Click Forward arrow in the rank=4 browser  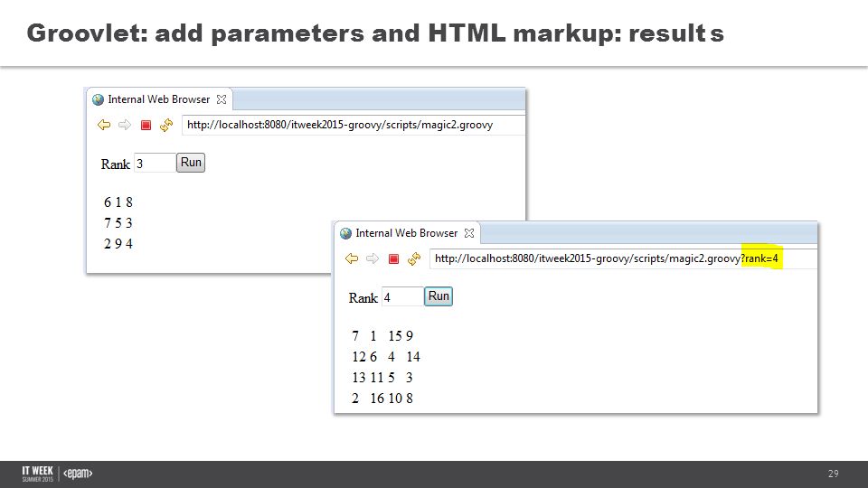coord(373,259)
